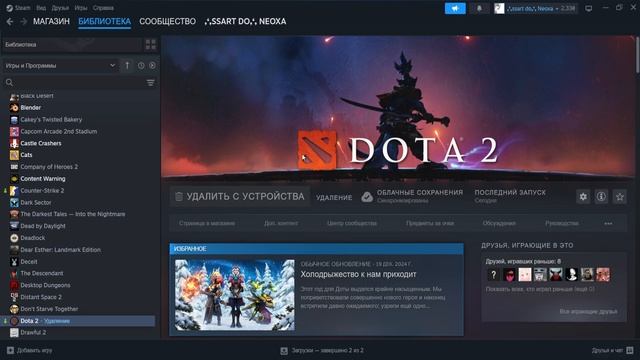Switch library to grid collections view

pyautogui.click(x=151, y=44)
